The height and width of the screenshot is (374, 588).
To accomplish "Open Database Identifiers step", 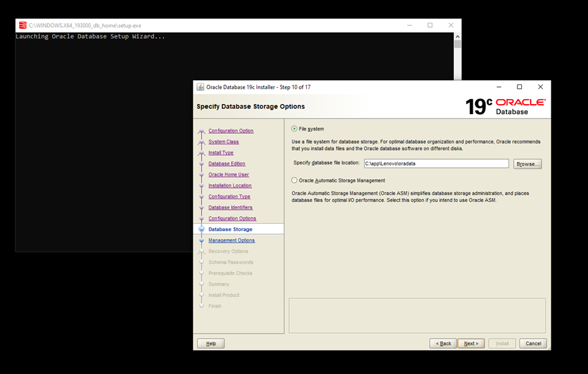I will (x=230, y=207).
